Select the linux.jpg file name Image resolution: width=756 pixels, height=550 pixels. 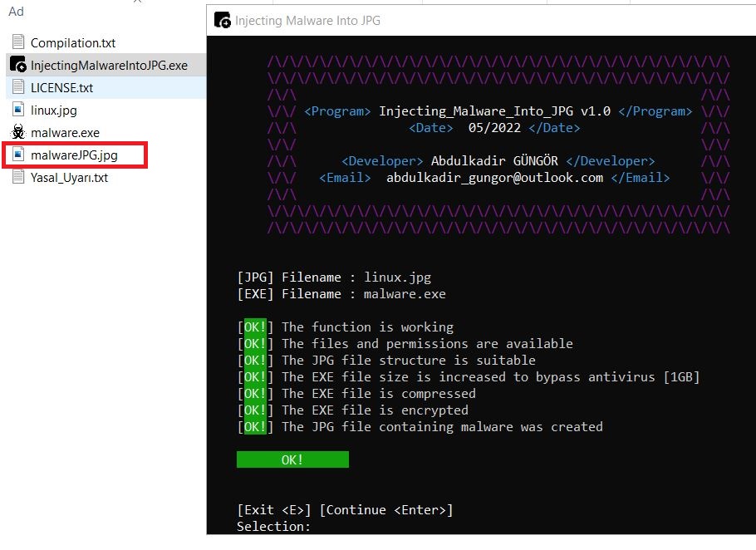pyautogui.click(x=53, y=110)
